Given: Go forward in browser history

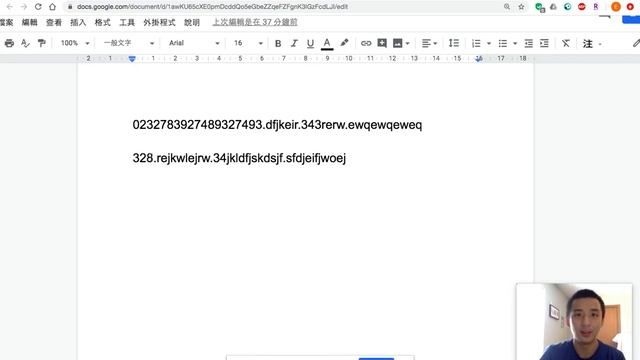Looking at the screenshot, I should point(24,7).
